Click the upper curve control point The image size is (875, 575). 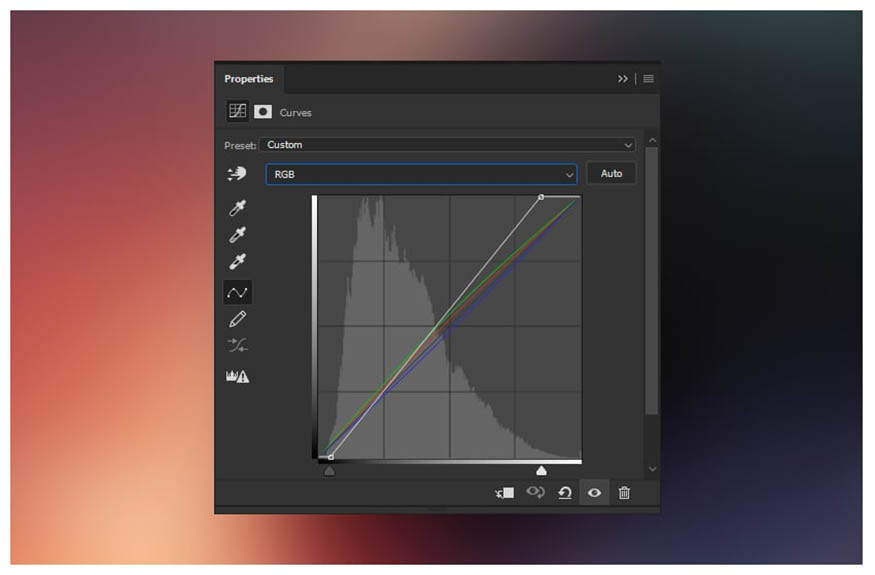tap(541, 197)
